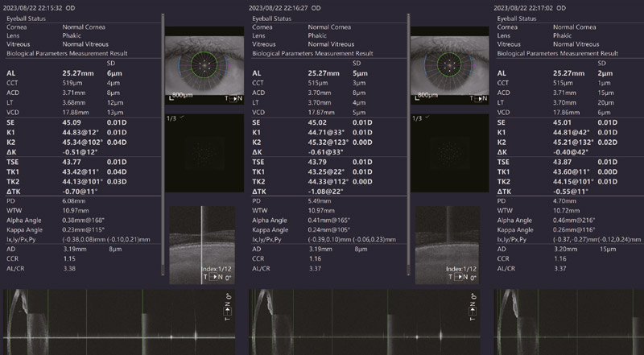The image size is (644, 355).
Task: Open first keratometry dot pattern image
Action: 204,153
